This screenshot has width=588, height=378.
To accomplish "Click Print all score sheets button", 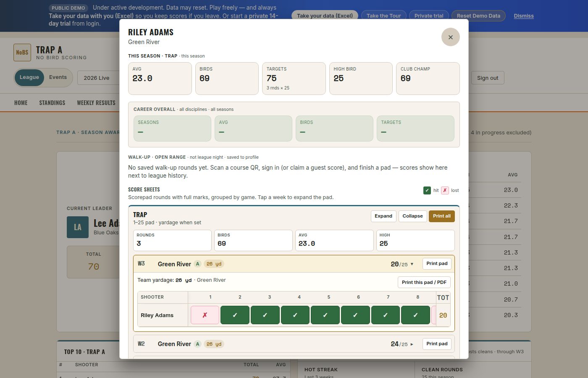I will point(442,216).
